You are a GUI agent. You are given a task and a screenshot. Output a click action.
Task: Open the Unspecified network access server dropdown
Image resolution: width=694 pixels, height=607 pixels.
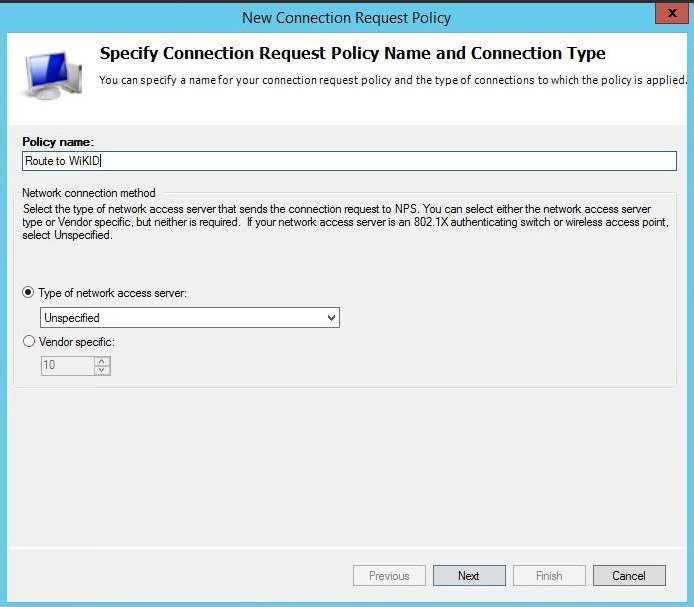[x=190, y=317]
